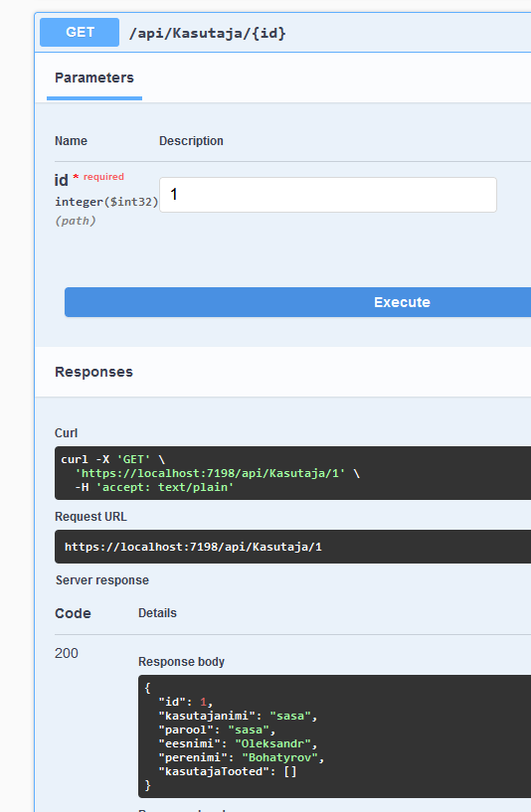Image resolution: width=531 pixels, height=812 pixels.
Task: Click the "perenimi": "Bohatyrov" line
Action: 241,757
